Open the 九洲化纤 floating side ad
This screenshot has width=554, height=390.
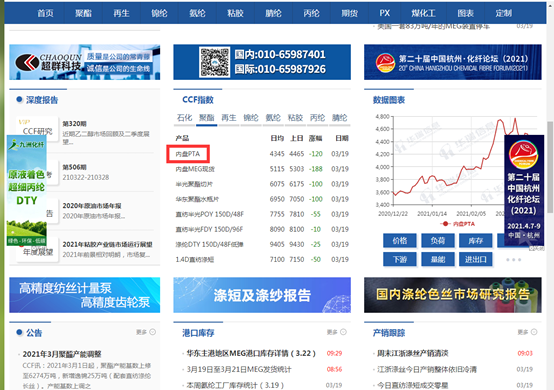[26, 190]
